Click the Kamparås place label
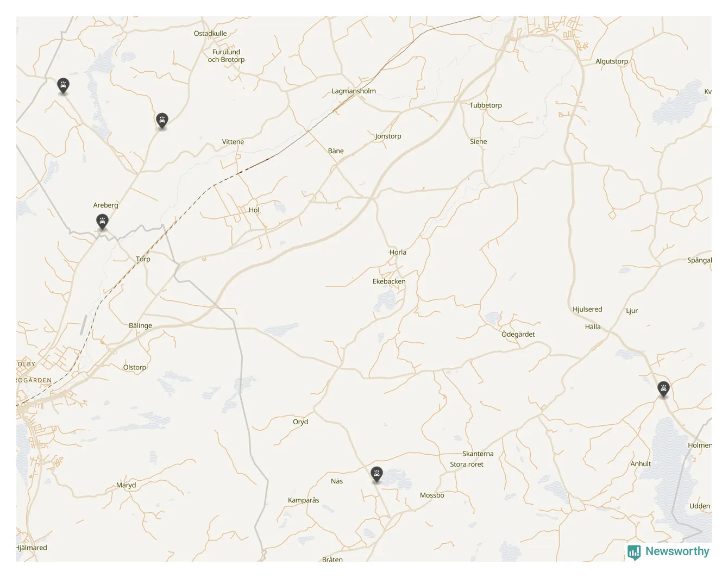728x578 pixels. [304, 500]
